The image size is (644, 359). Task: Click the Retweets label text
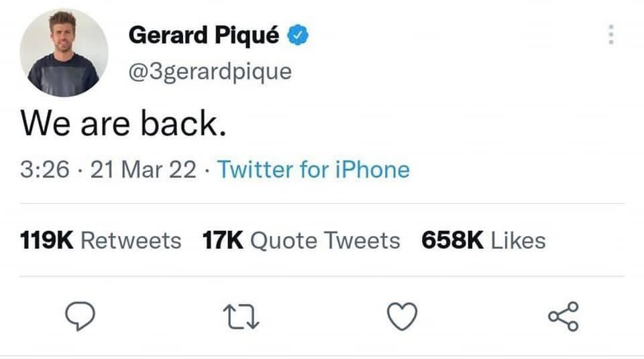click(x=131, y=241)
